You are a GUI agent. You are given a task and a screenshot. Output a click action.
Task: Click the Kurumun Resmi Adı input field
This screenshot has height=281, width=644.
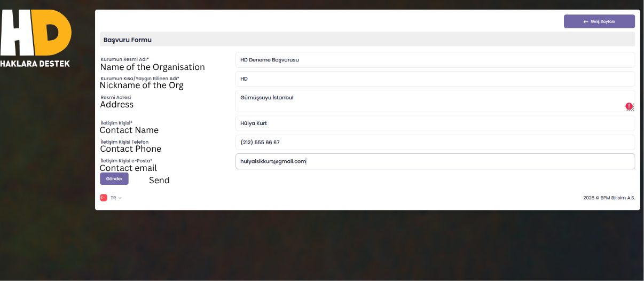click(x=435, y=60)
